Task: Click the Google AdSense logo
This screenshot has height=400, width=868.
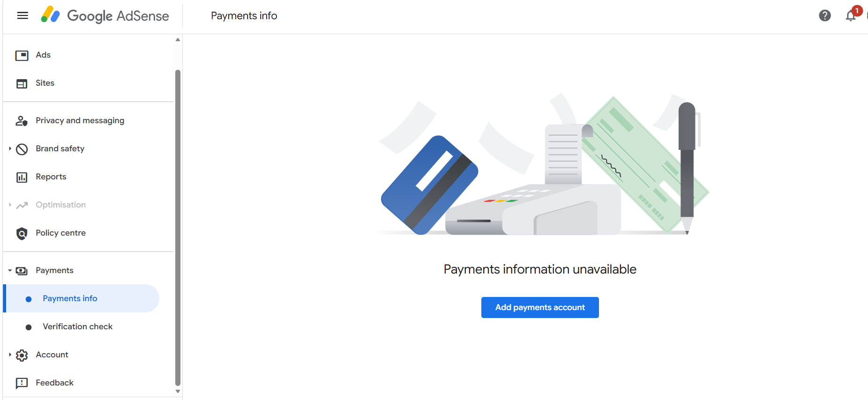Action: (105, 15)
